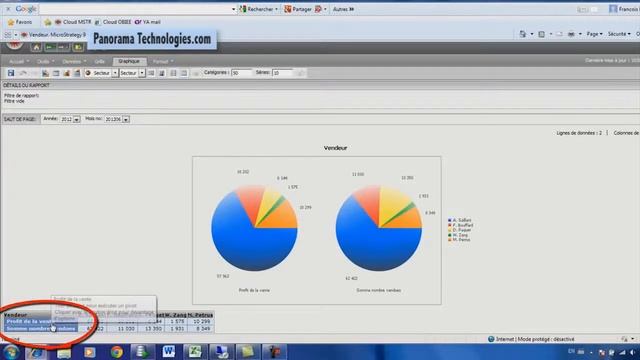
Task: Click the Apply icon after Séries field
Action: pyautogui.click(x=301, y=73)
